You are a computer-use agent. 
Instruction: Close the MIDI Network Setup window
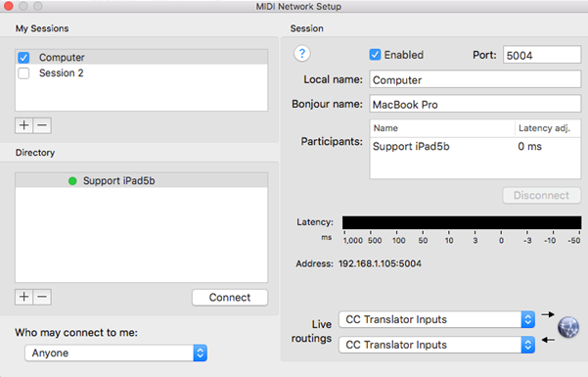pos(9,6)
